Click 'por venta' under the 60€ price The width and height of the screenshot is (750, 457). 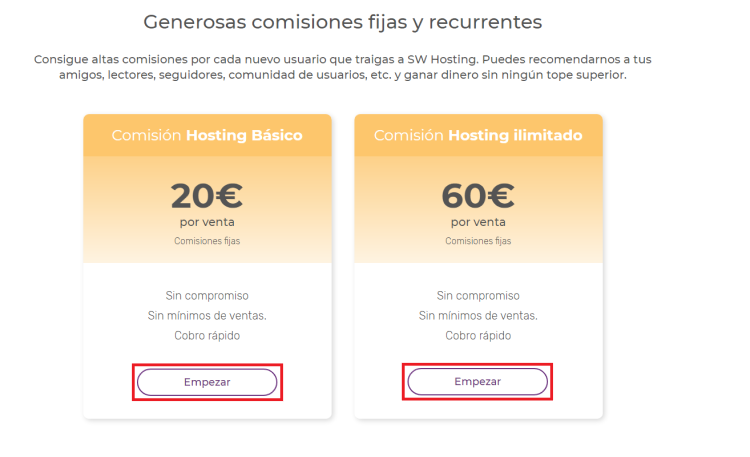point(478,222)
